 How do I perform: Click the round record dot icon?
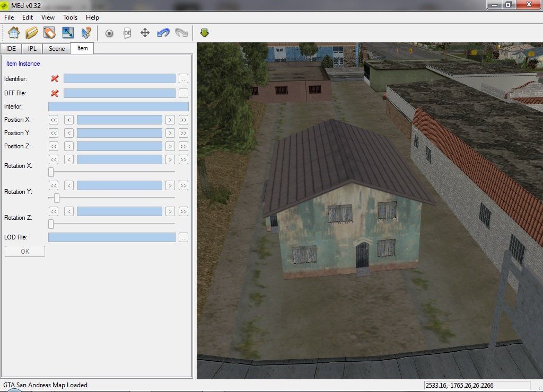109,33
